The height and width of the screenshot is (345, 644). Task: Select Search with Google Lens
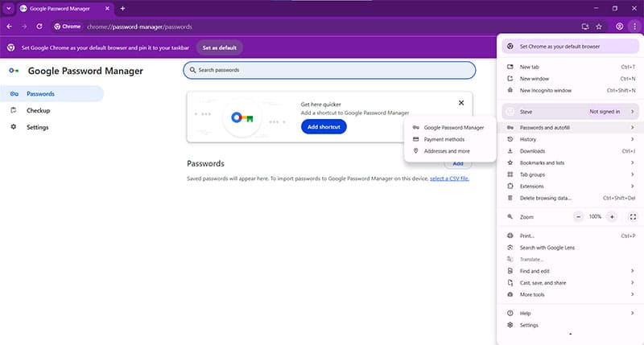tap(570, 248)
